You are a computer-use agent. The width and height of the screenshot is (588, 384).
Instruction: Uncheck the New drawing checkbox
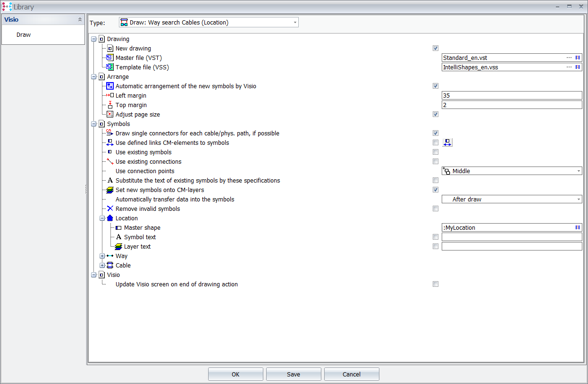436,48
